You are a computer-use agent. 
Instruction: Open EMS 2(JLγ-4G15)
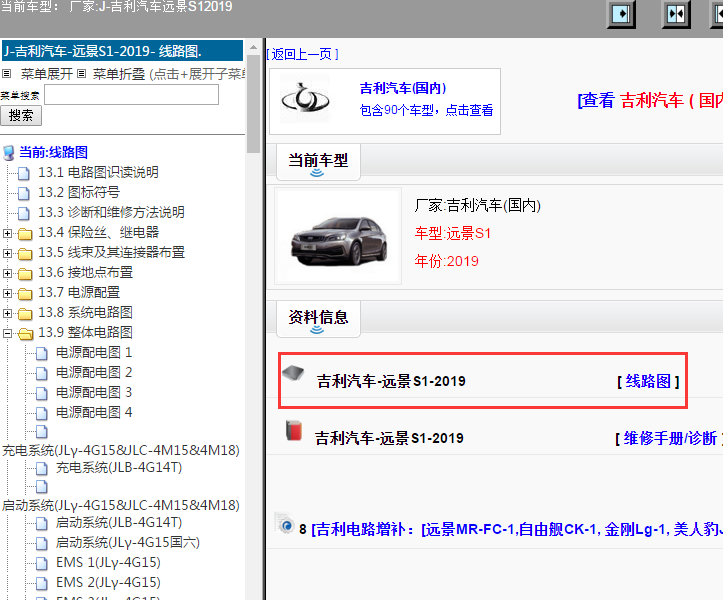108,582
